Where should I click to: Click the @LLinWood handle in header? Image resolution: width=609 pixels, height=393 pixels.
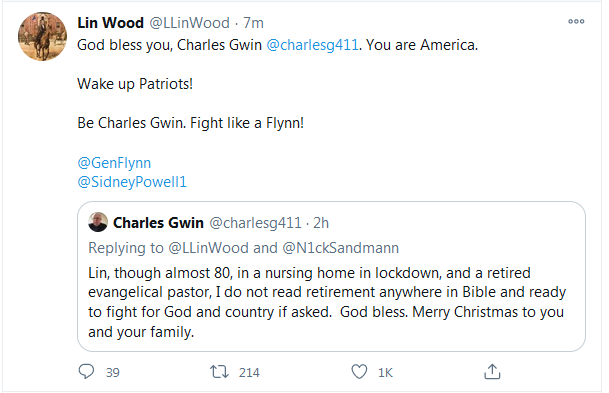[190, 23]
